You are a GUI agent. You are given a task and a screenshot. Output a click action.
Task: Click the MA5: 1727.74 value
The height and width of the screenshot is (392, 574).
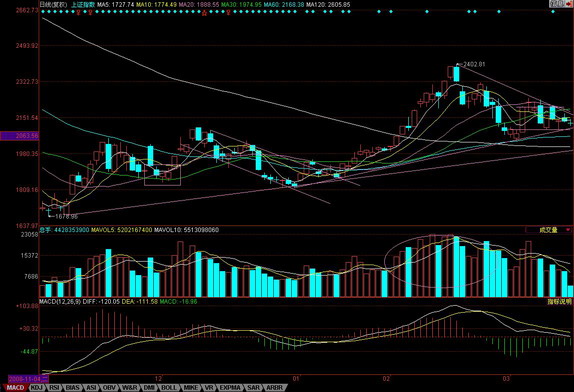click(115, 5)
